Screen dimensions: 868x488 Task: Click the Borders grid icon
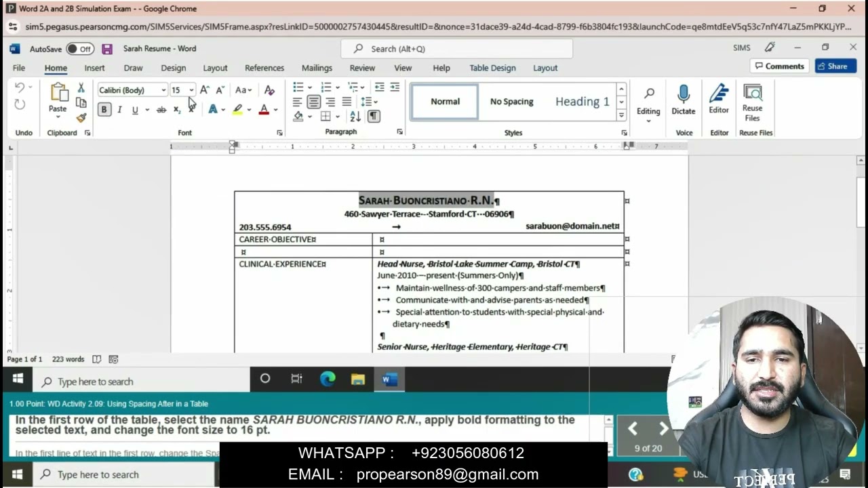[326, 117]
